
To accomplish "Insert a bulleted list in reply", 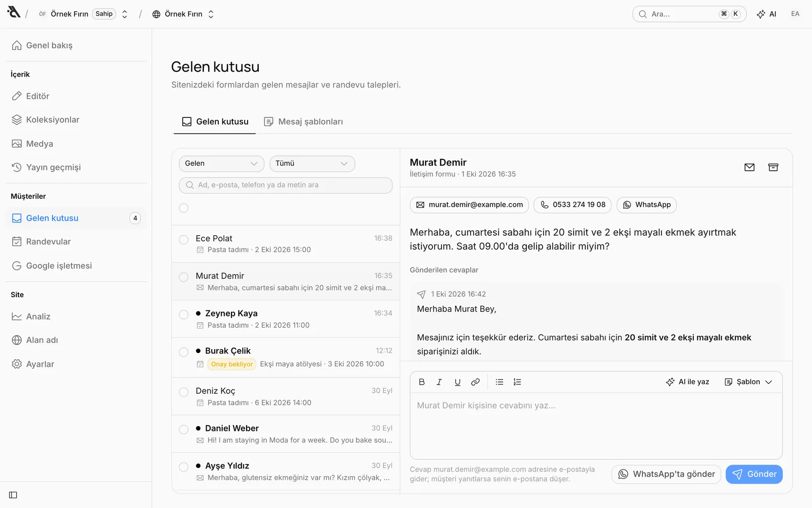I will [x=499, y=382].
